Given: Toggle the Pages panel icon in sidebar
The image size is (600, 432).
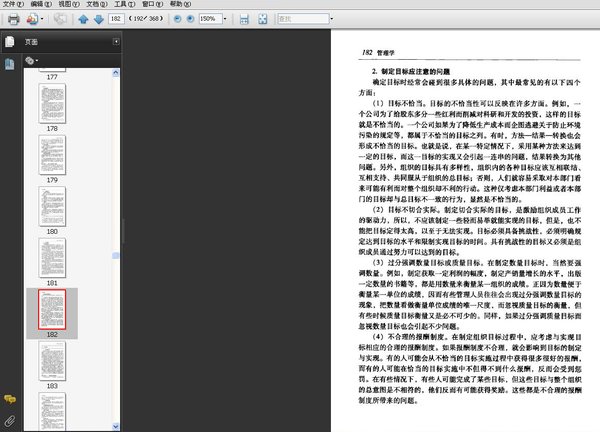Looking at the screenshot, I should click(10, 42).
